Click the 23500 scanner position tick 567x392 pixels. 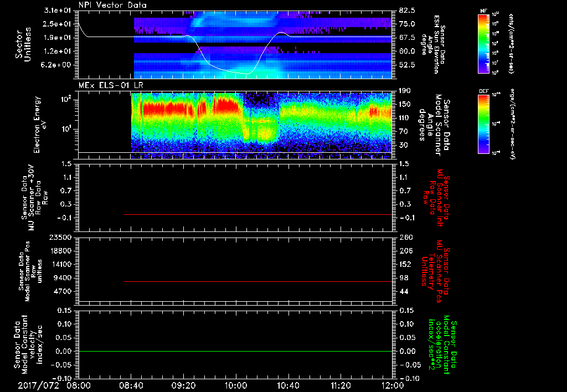point(60,237)
